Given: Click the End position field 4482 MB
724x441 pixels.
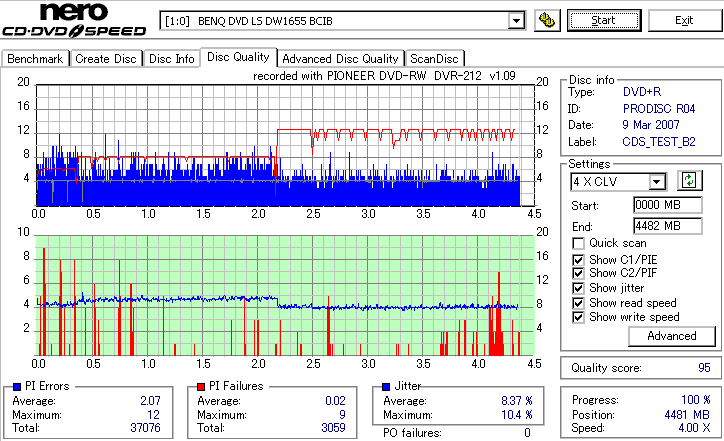Looking at the screenshot, I should click(x=667, y=226).
